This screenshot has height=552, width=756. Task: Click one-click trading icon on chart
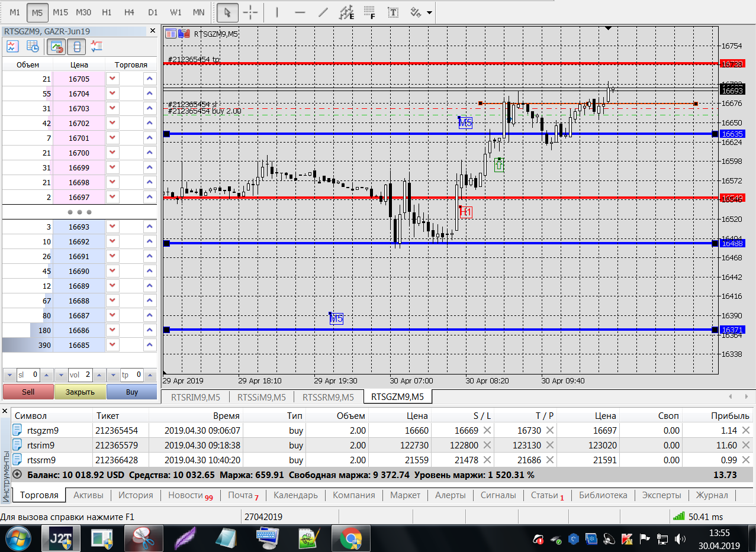[x=184, y=34]
